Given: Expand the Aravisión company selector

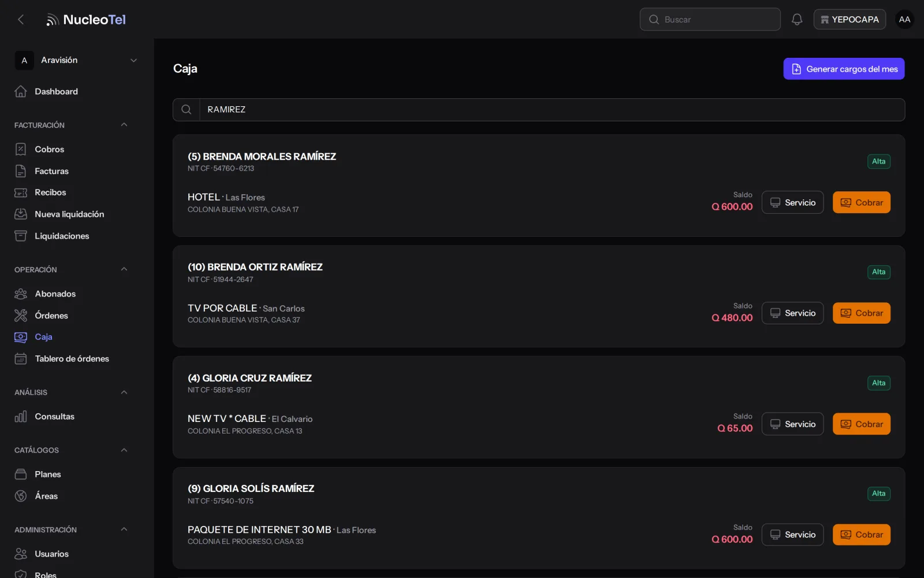Looking at the screenshot, I should (77, 60).
